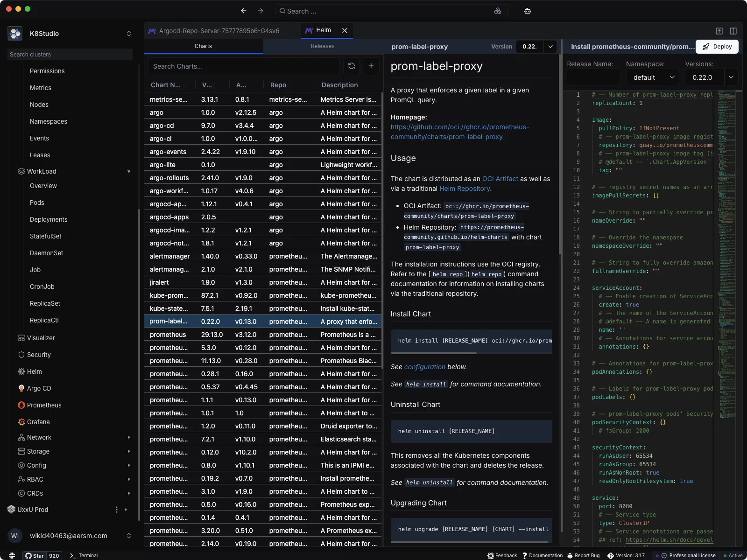The image size is (747, 560).
Task: Expand the RBAC section
Action: (129, 479)
